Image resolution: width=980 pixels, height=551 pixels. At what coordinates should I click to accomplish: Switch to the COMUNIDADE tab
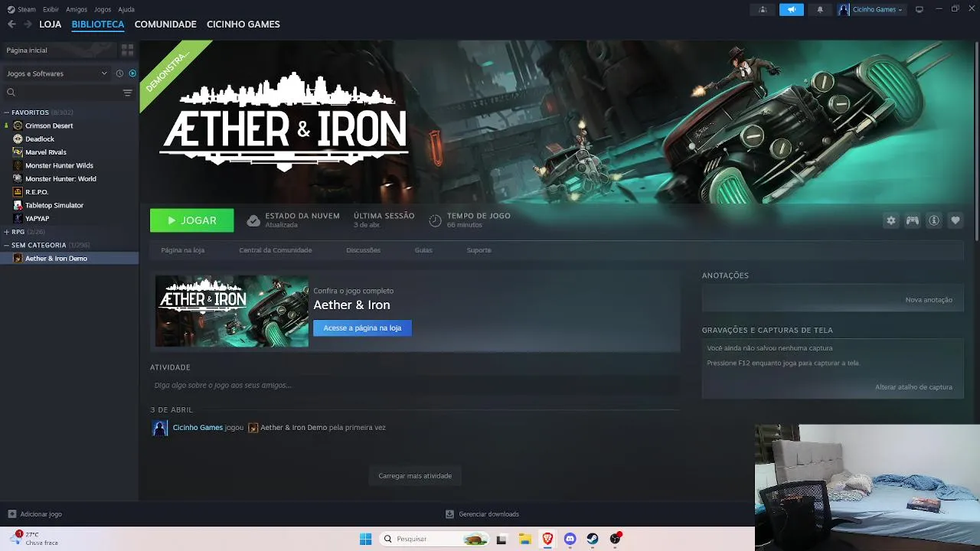click(x=165, y=24)
